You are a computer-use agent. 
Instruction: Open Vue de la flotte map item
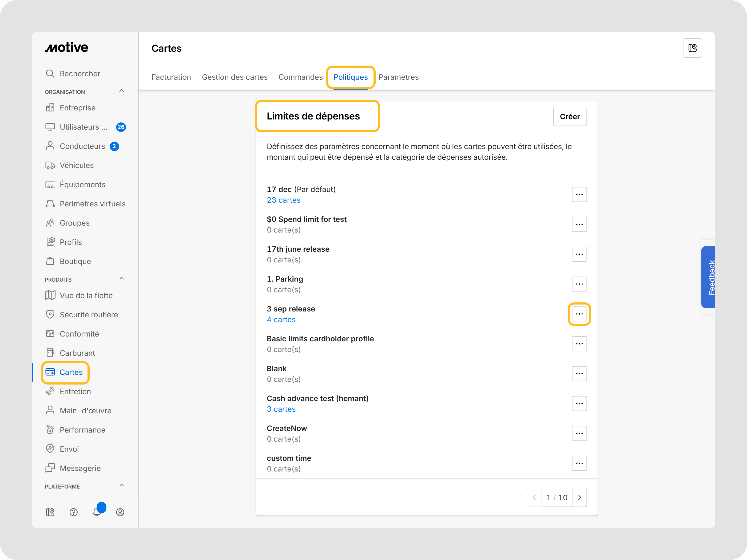click(x=86, y=295)
